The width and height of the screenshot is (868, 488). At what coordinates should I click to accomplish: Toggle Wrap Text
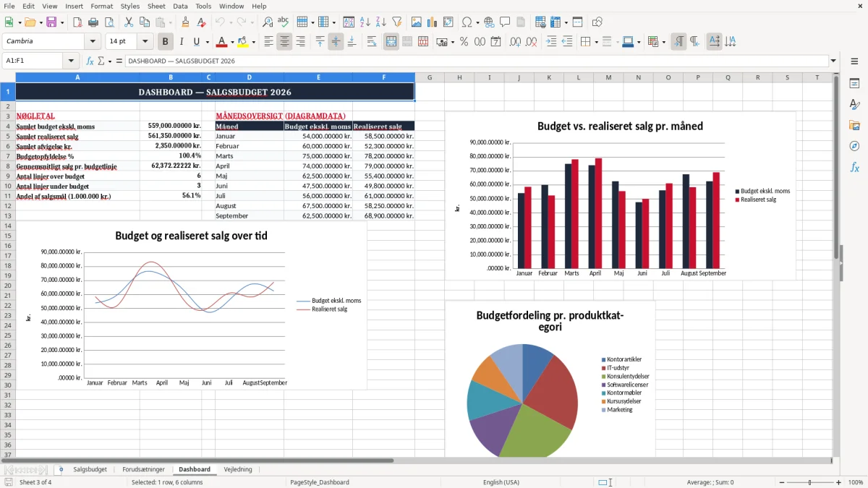tap(372, 42)
